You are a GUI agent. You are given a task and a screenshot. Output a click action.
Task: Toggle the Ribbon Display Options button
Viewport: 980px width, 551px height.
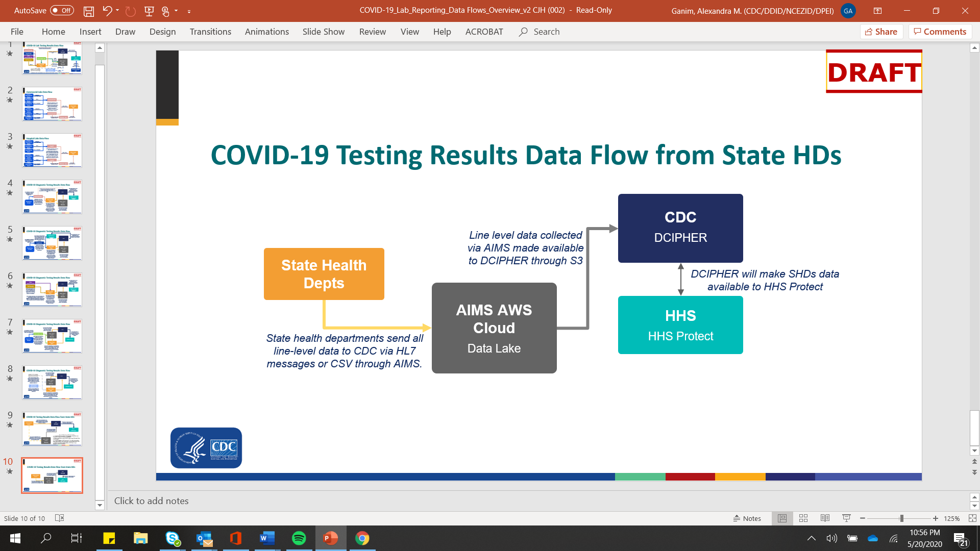coord(878,10)
